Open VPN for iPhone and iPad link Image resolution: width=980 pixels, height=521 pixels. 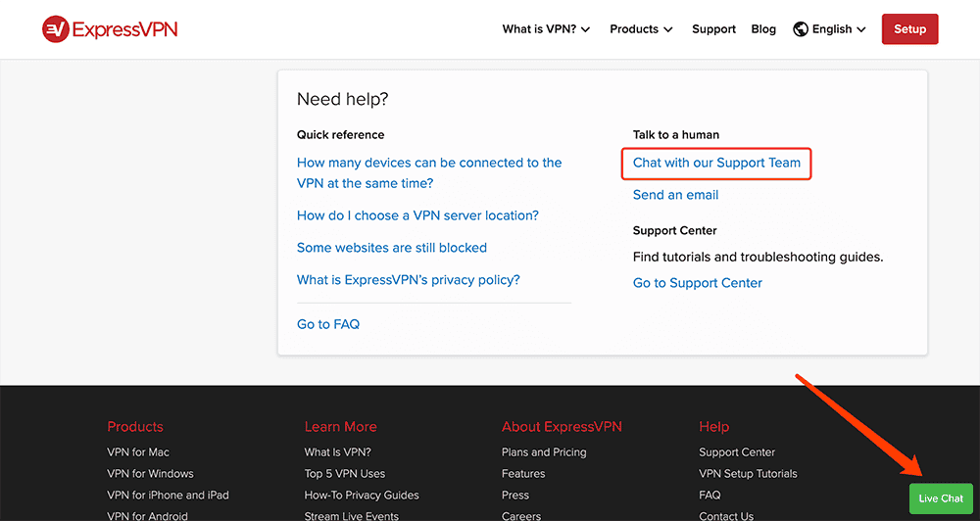[168, 495]
